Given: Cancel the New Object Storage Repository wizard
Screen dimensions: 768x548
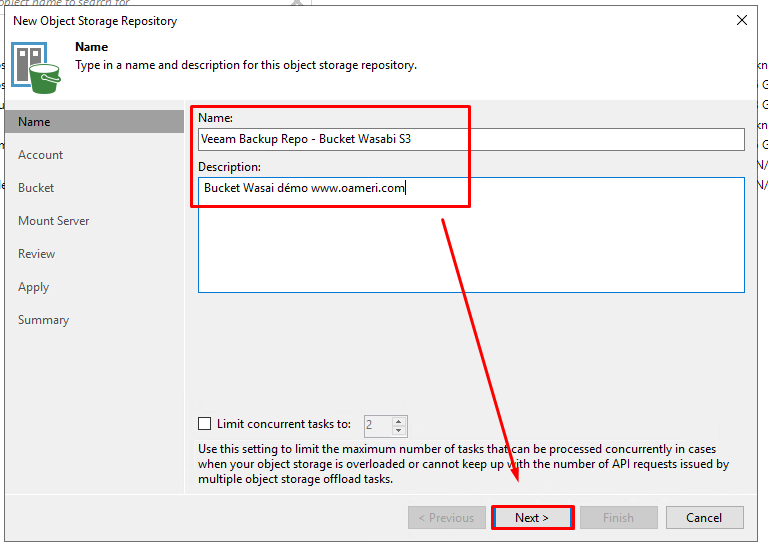Looking at the screenshot, I should point(704,518).
